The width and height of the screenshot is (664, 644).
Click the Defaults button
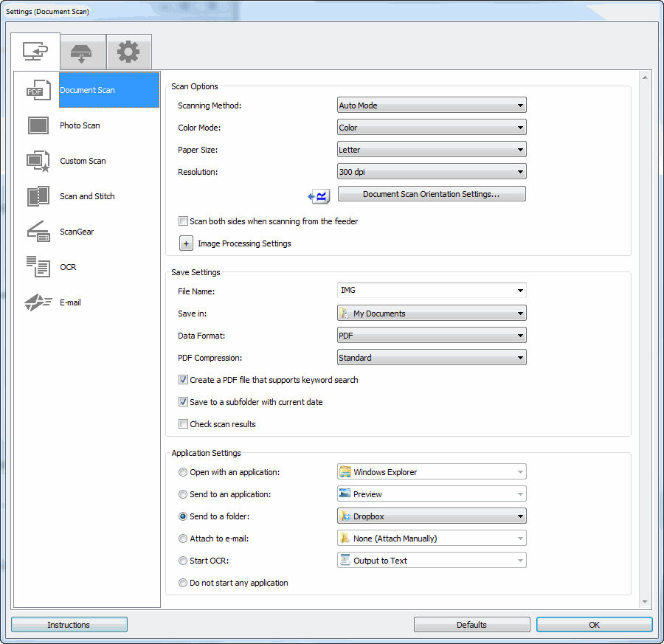coord(471,624)
